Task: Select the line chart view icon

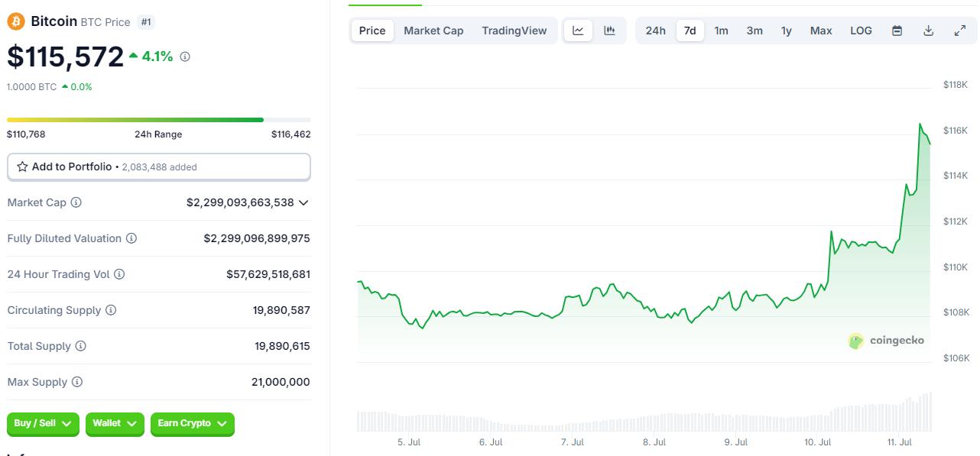Action: point(578,31)
